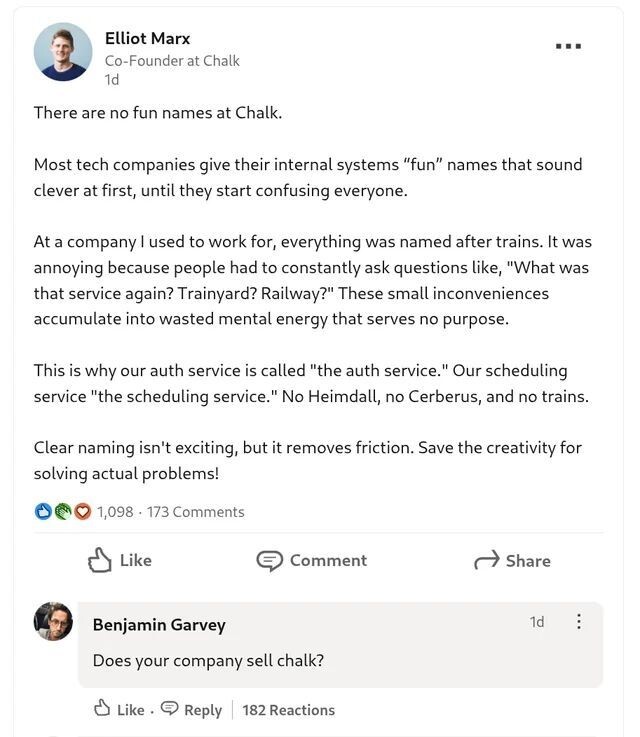This screenshot has width=640, height=737.
Task: Click the Share arrow icon
Action: point(486,561)
